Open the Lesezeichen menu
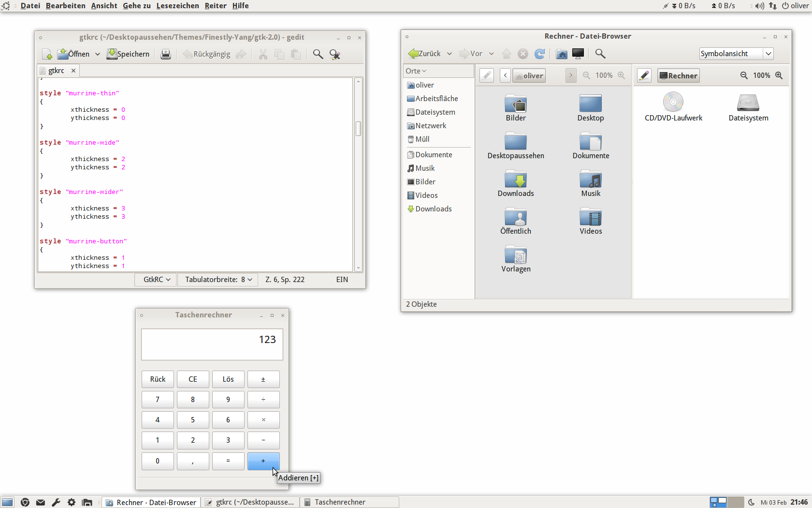Viewport: 812px width, 508px height. [177, 6]
